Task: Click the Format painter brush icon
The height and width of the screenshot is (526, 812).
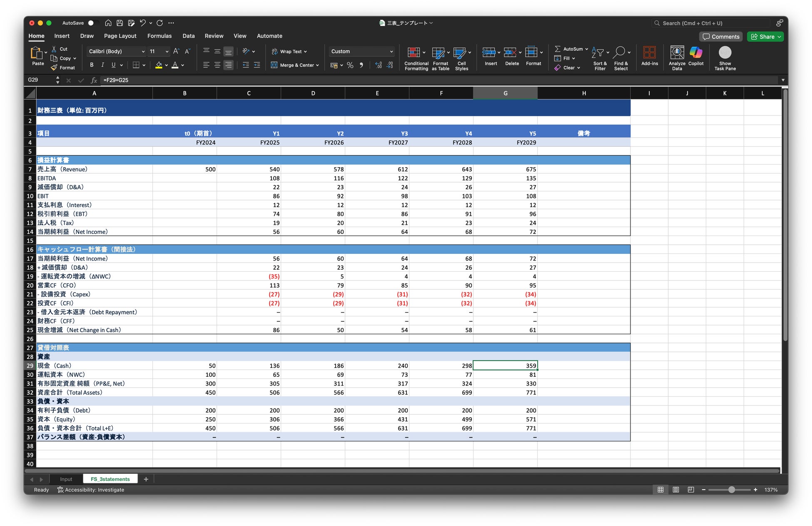Action: click(x=54, y=68)
